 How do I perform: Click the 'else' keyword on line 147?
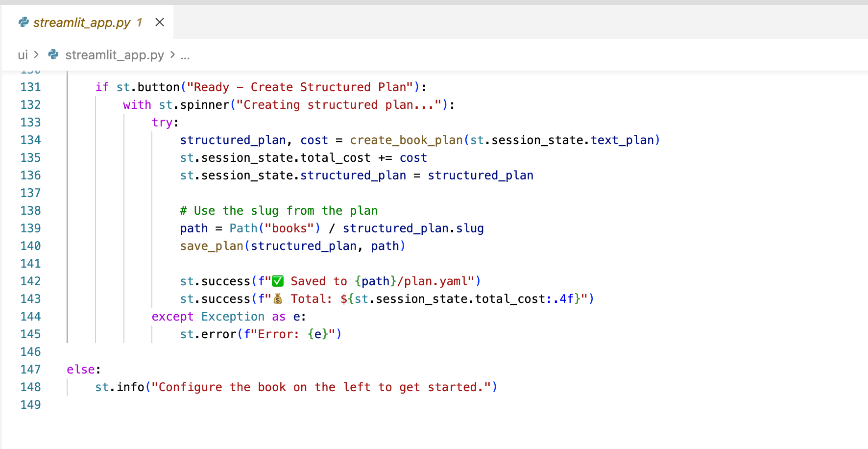(81, 370)
